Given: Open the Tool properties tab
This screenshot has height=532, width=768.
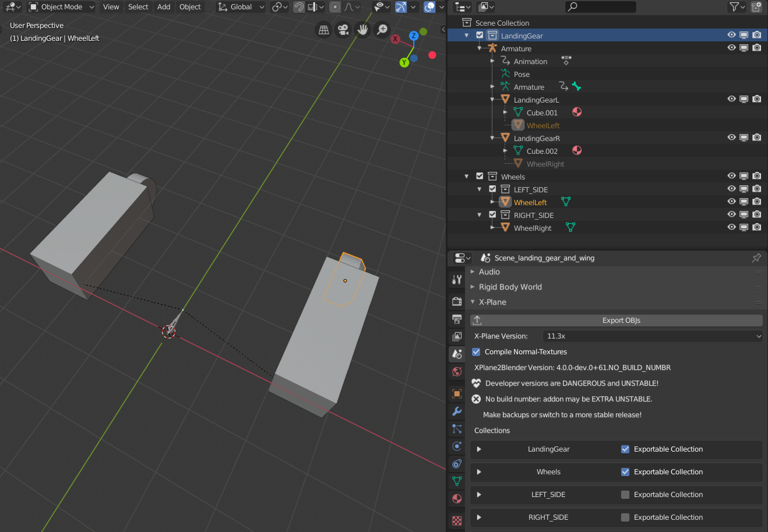Looking at the screenshot, I should (x=457, y=280).
